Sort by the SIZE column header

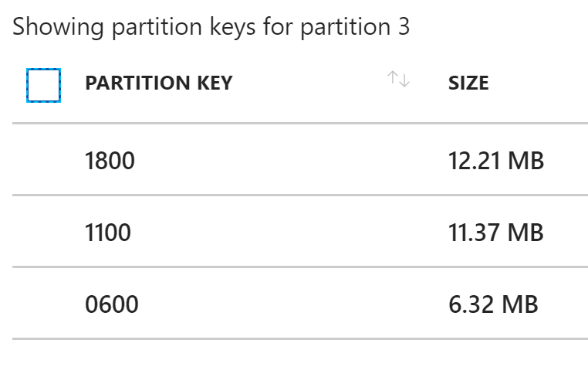468,83
